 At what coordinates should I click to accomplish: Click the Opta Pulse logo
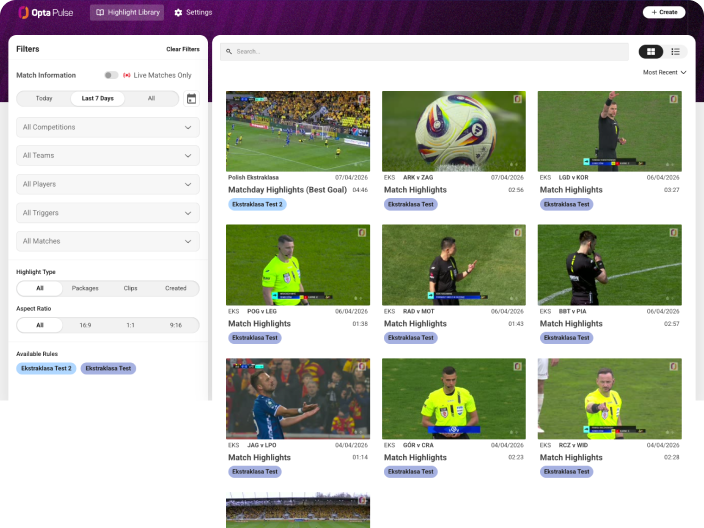click(45, 13)
